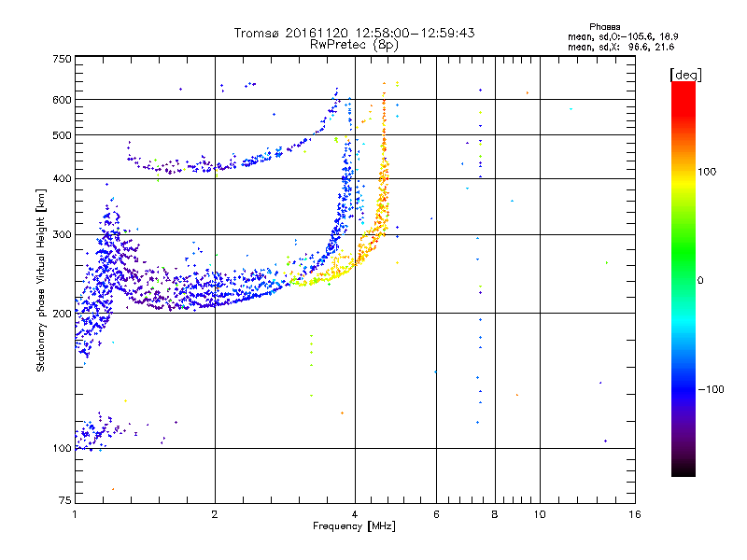Click the x-axis label '4'

point(355,514)
